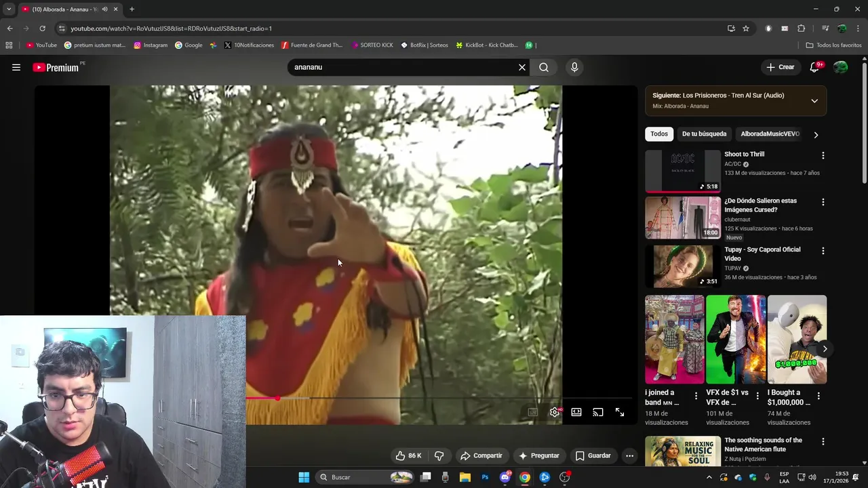The image size is (868, 488).
Task: Go back in the browser
Action: click(9, 28)
